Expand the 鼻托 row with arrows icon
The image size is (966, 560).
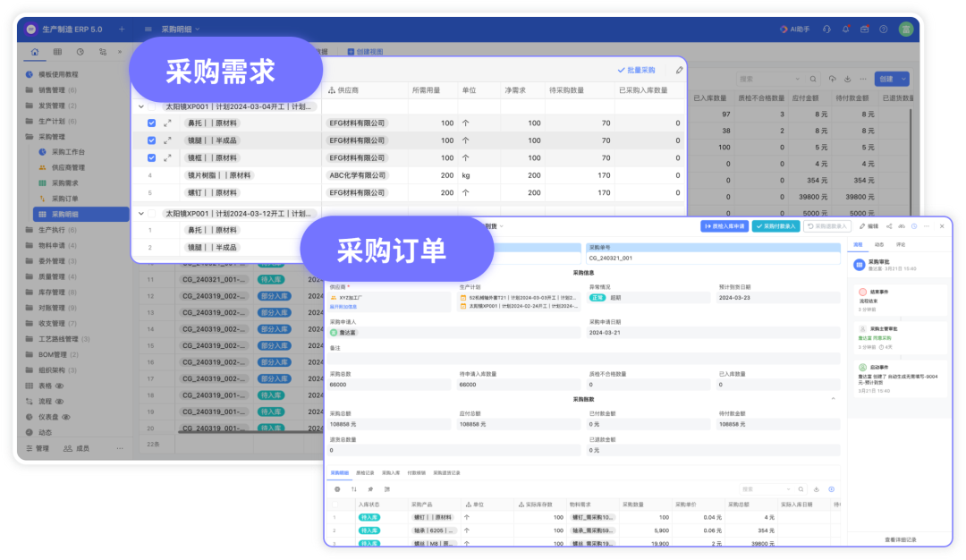[x=167, y=123]
